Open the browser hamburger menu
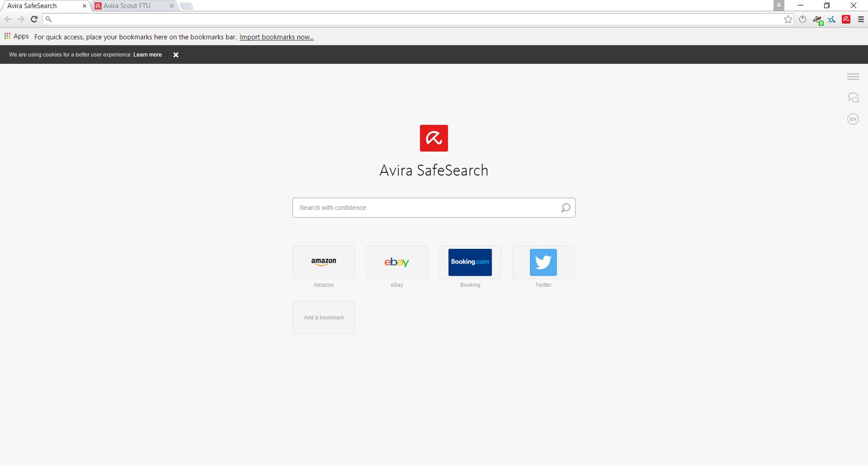The height and width of the screenshot is (466, 868). (x=861, y=19)
